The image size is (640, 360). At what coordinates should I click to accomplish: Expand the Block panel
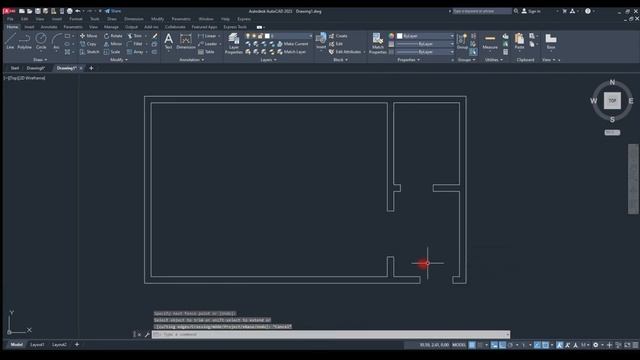(340, 60)
